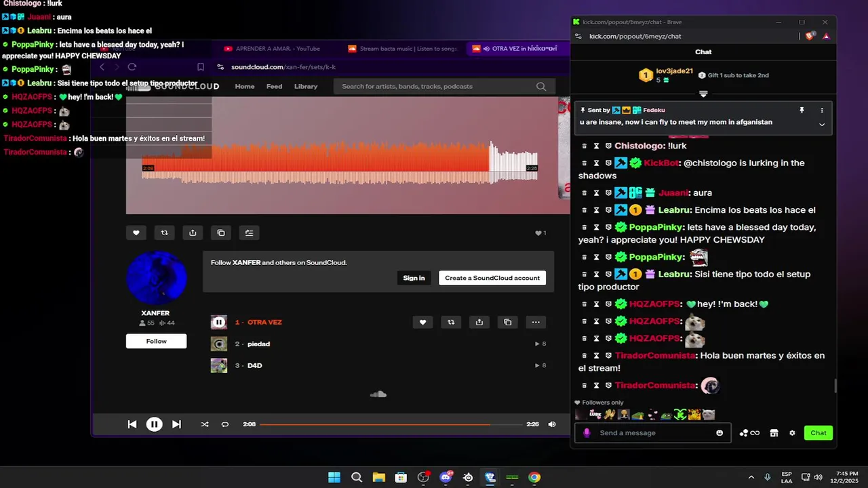The height and width of the screenshot is (488, 868).
Task: Open pinned message three-dot menu
Action: tap(822, 110)
